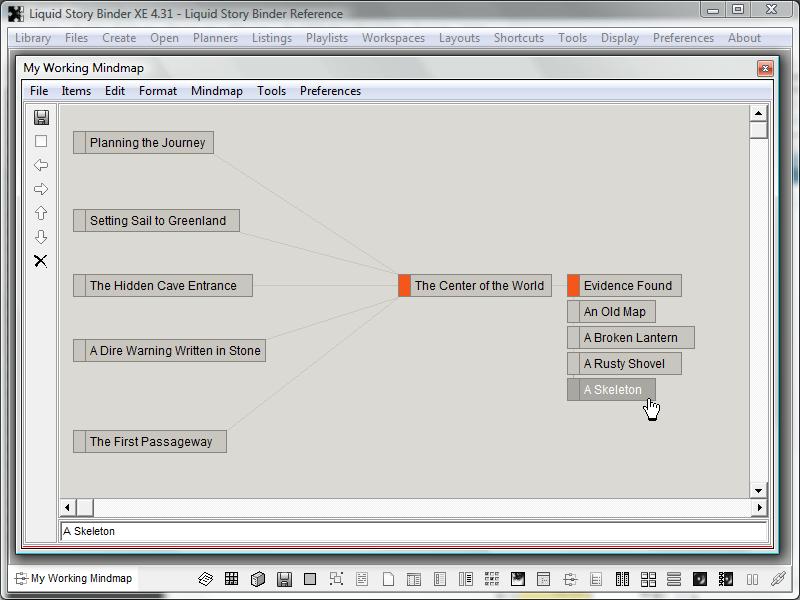
Task: Click the item title text field showing A Skeleton
Action: [x=413, y=532]
